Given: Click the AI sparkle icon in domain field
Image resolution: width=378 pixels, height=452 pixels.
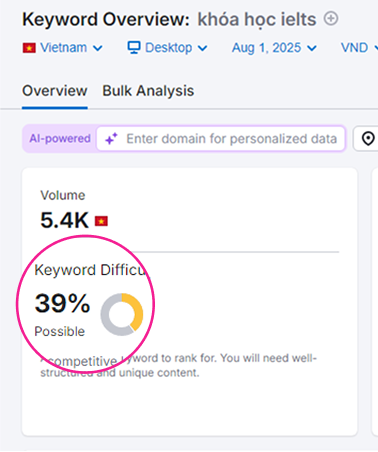Looking at the screenshot, I should coord(111,139).
